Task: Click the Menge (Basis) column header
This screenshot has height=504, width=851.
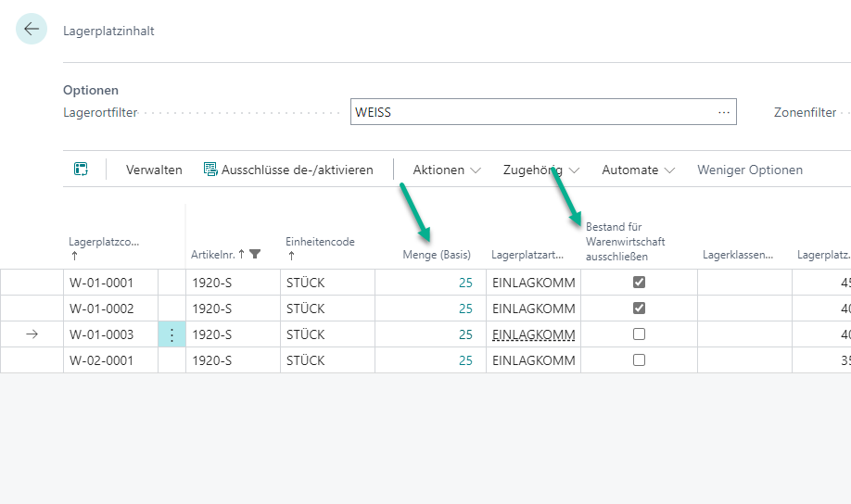Action: [437, 254]
